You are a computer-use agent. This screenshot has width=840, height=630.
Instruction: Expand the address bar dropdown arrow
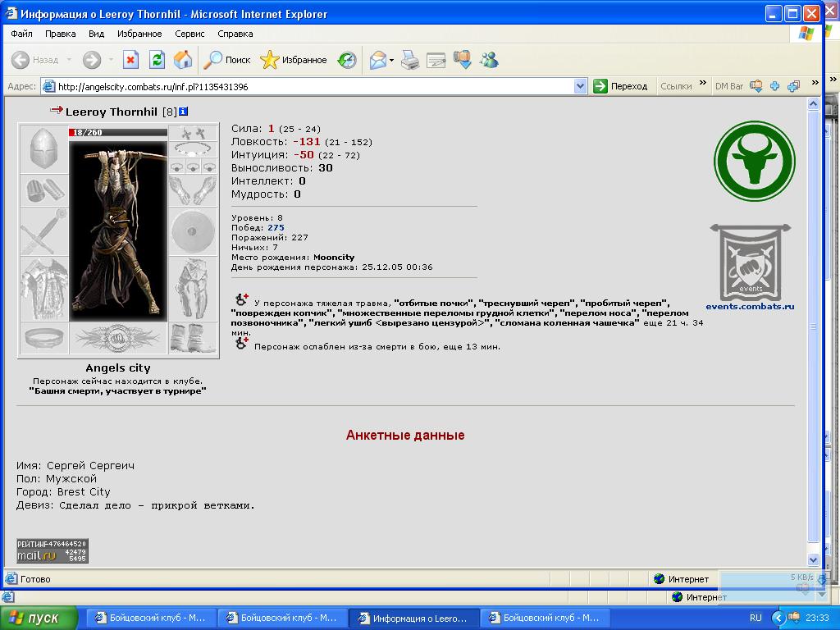tap(580, 86)
